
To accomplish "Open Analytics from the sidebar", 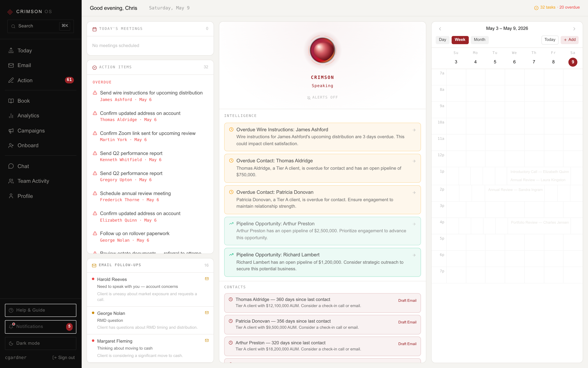I will (41, 116).
